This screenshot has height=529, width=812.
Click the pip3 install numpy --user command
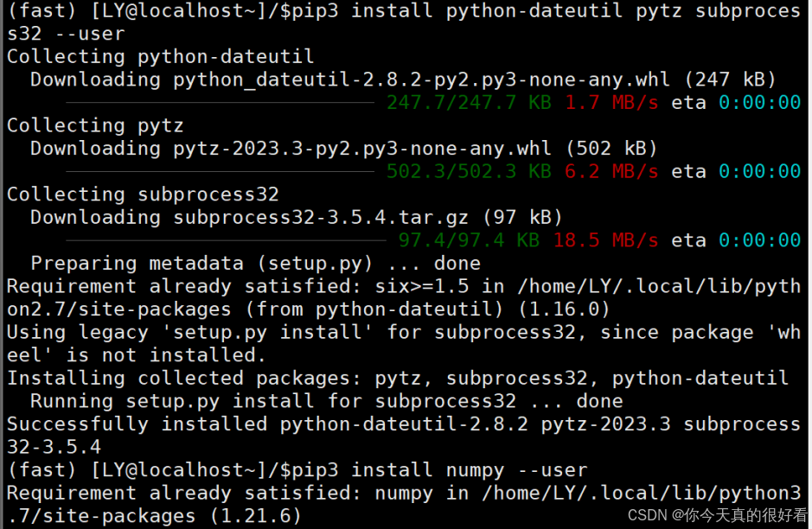point(432,469)
